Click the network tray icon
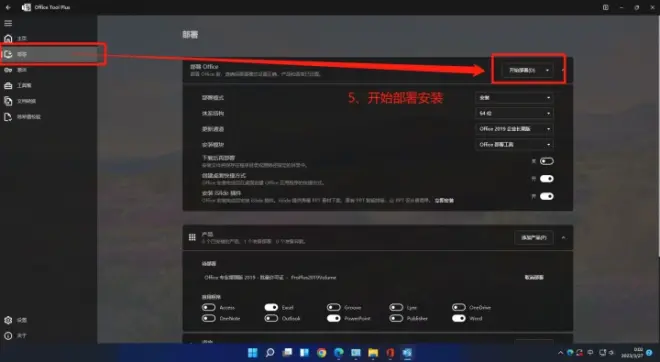The image size is (660, 362). click(603, 353)
